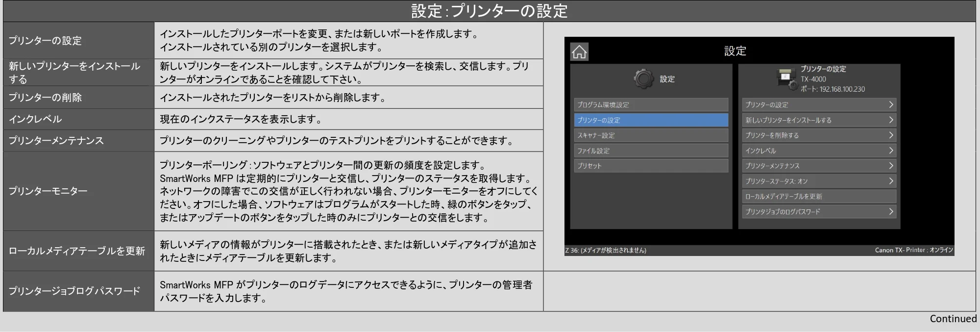
Task: Click Canon TX- Printer : オンライン status text
Action: click(914, 250)
